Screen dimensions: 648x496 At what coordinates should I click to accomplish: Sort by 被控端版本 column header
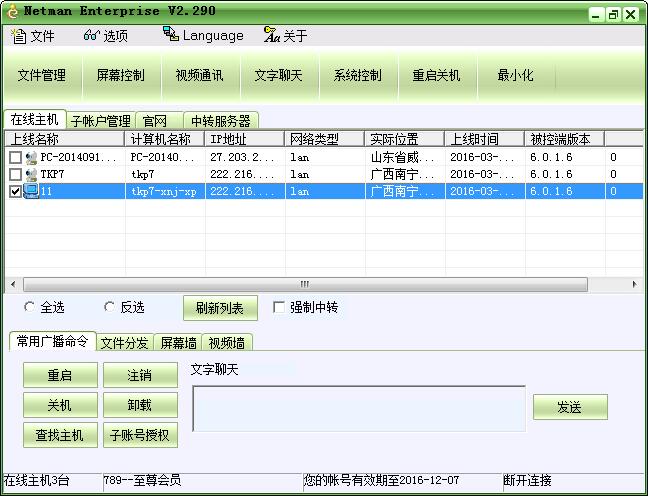click(x=564, y=139)
